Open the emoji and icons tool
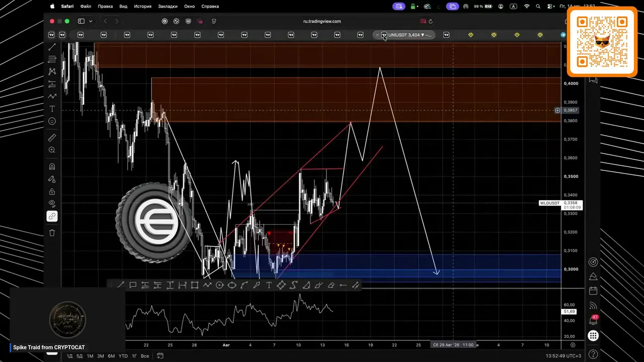This screenshot has height=362, width=644. pos(52,121)
